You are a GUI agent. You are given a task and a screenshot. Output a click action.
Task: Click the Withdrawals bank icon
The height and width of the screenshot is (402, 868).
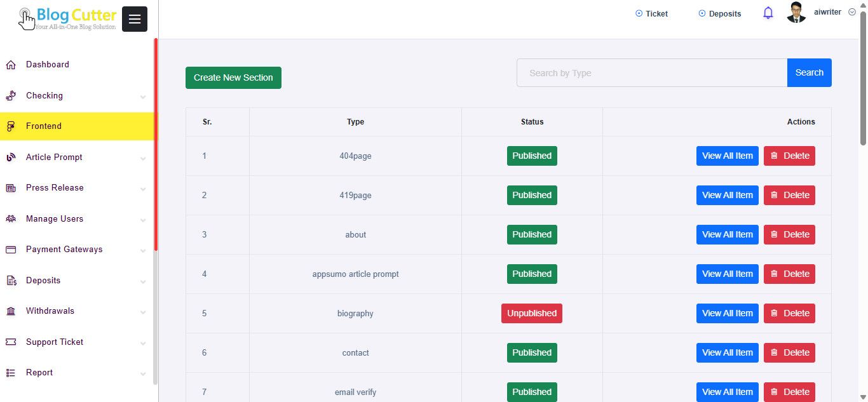(11, 311)
